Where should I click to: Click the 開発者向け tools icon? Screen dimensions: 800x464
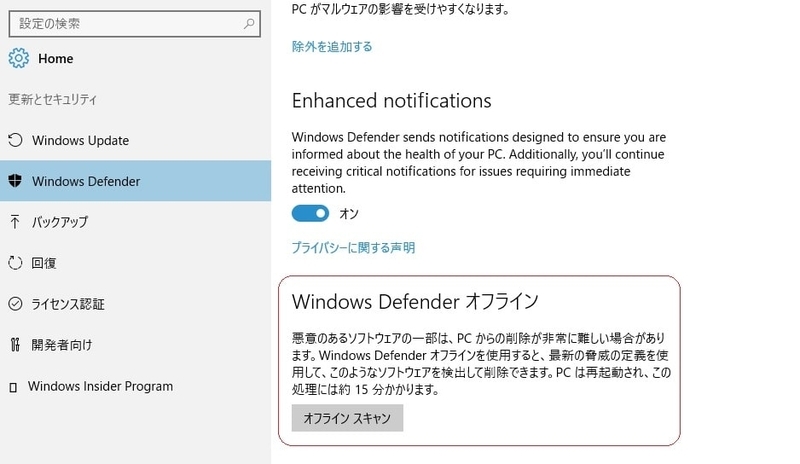[15, 345]
